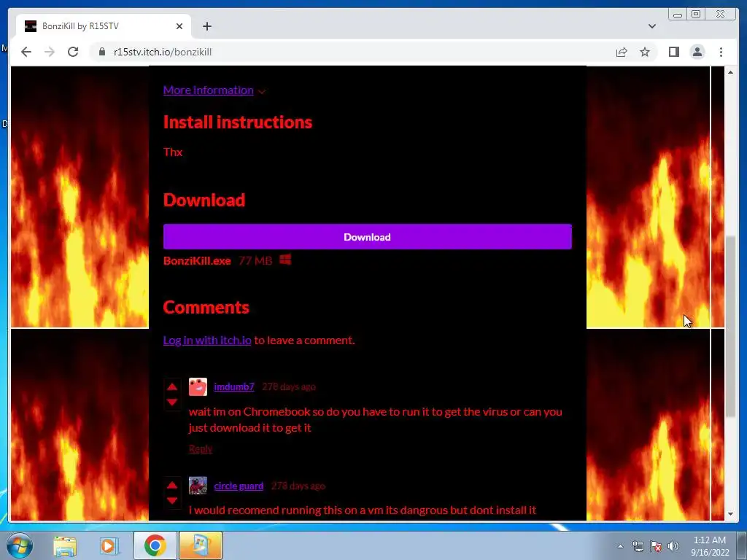Screen dimensions: 747x560
Task: Open imdumb7's profile link
Action: click(x=234, y=386)
